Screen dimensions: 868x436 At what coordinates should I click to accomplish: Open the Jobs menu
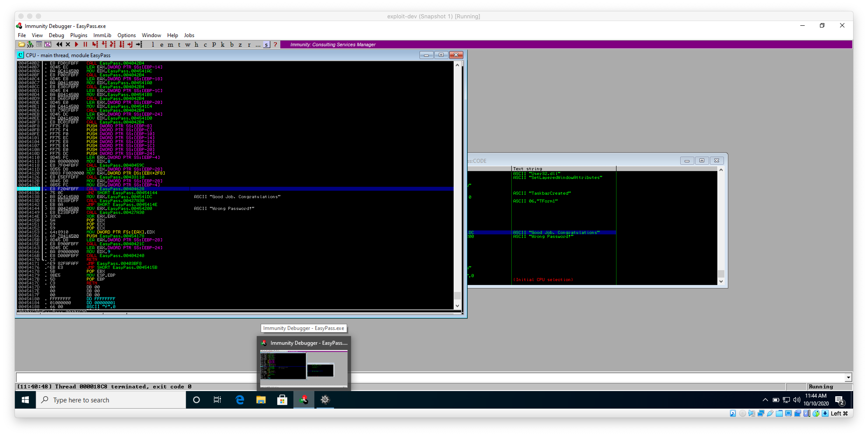189,35
